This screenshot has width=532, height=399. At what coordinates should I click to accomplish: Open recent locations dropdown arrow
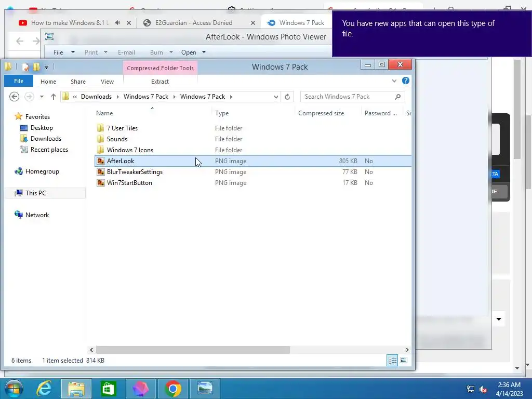pyautogui.click(x=42, y=97)
